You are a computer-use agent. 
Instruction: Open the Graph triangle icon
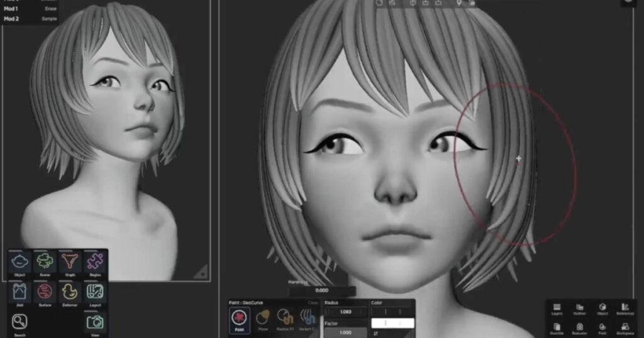[70, 261]
